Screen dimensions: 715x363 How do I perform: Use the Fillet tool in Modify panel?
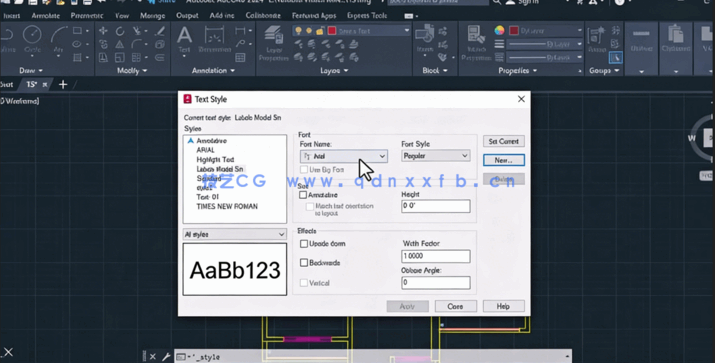coord(136,44)
